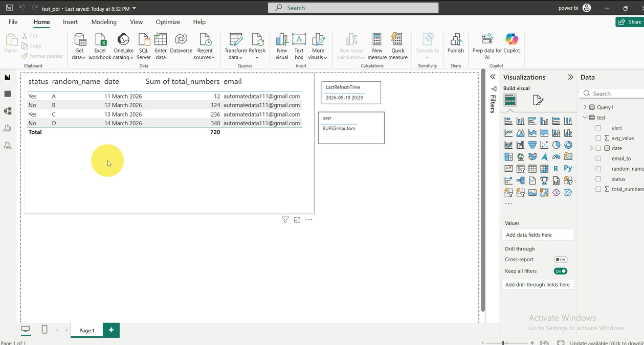
Task: Expand the date field hierarchy
Action: [x=591, y=148]
